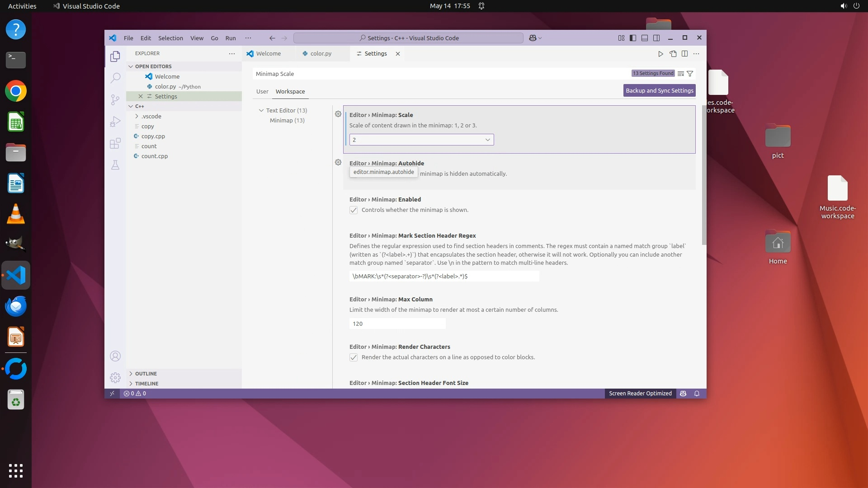This screenshot has width=868, height=488.
Task: Click Open Settings (JSON) icon
Action: (673, 54)
